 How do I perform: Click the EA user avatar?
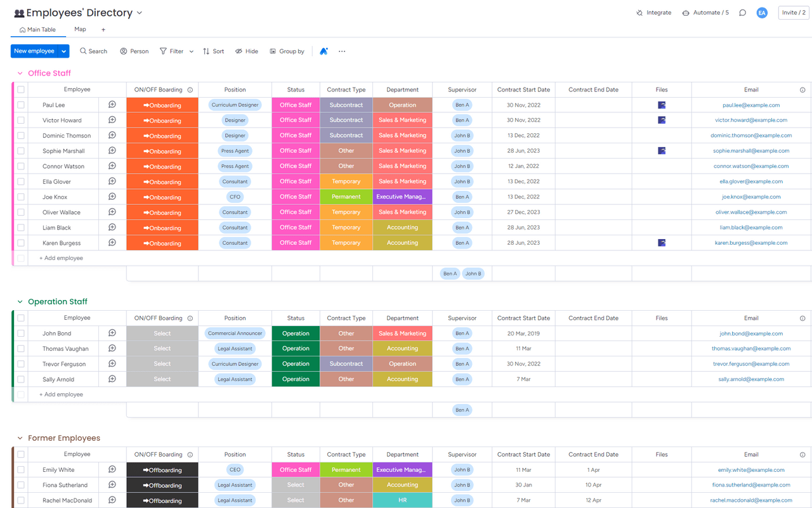point(762,13)
